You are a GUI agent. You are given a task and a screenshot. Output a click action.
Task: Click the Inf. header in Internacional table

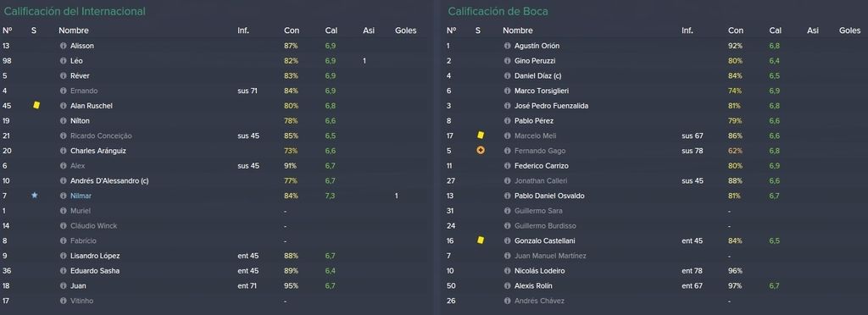243,30
